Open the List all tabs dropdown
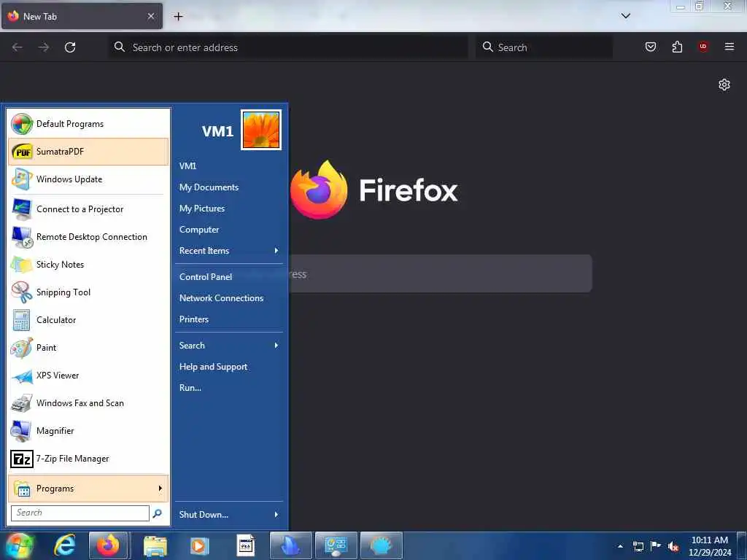This screenshot has width=747, height=560. 626,16
